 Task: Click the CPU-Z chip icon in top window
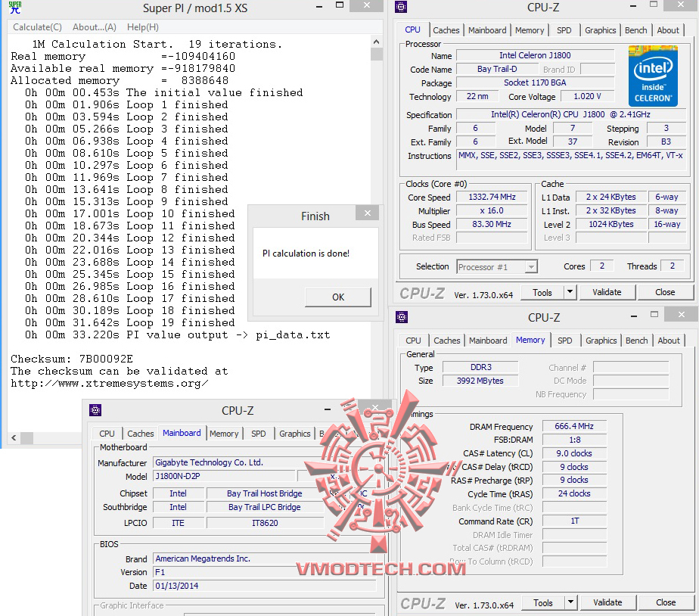401,7
